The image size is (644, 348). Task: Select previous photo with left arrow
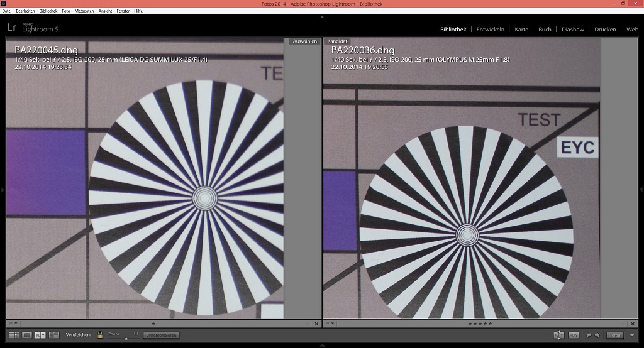pos(589,335)
